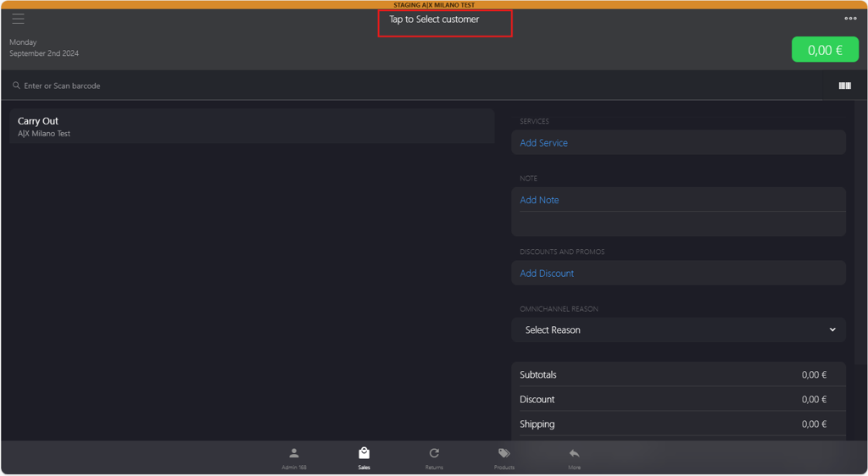The image size is (868, 476).
Task: Click the empty note text area
Action: click(x=678, y=224)
